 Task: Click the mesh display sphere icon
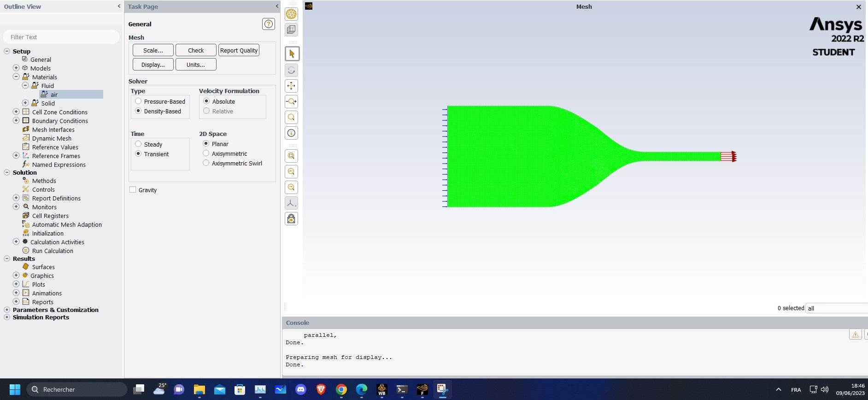coord(291,14)
